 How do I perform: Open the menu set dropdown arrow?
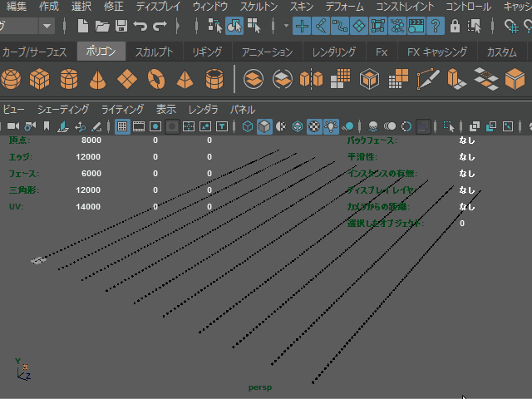pos(47,26)
